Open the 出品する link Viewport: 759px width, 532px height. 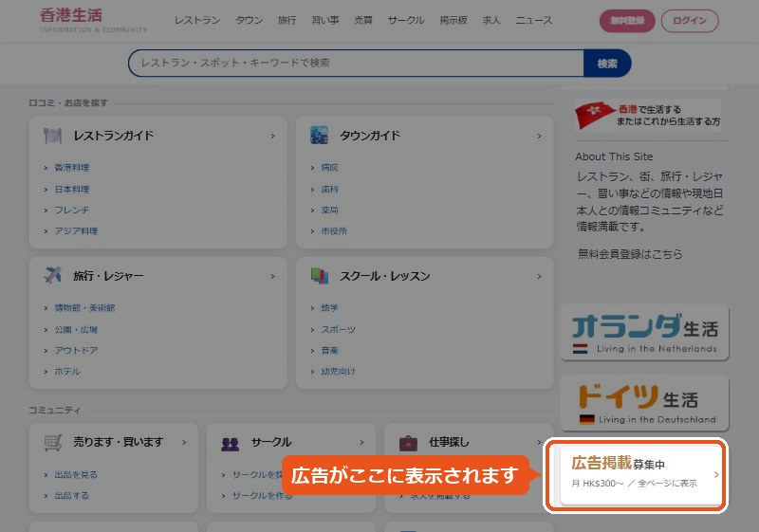point(72,495)
